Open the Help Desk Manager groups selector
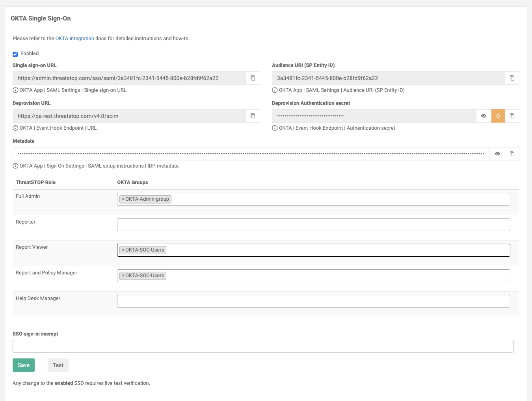The image size is (532, 401). pyautogui.click(x=313, y=301)
